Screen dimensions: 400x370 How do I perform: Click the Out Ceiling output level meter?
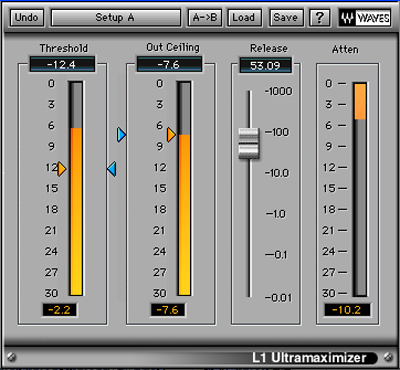tap(185, 188)
